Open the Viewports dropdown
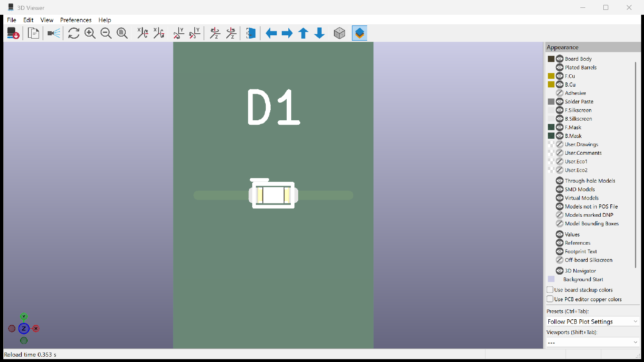The image size is (644, 362). 593,342
